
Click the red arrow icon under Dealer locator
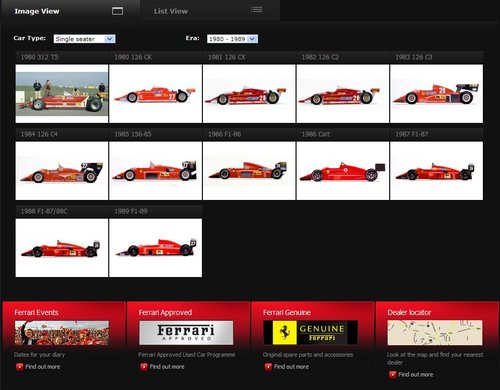(393, 375)
